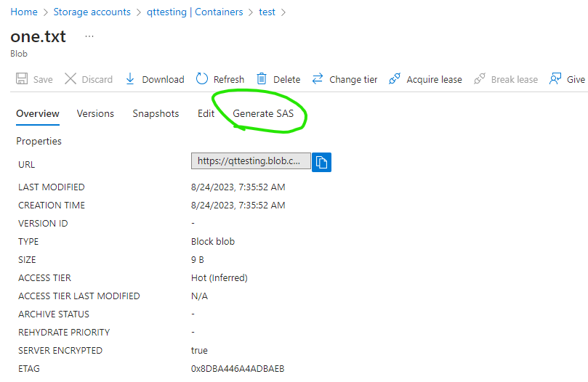Click the Break lease icon

[x=479, y=78]
